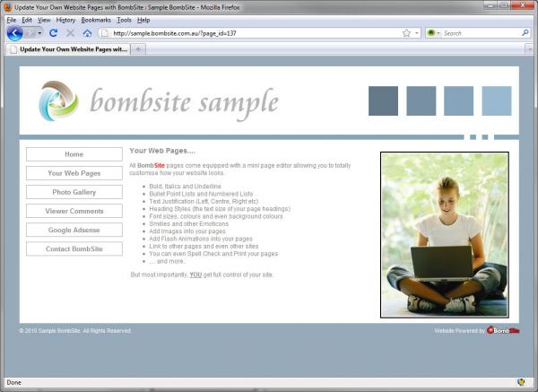Click 'Smilies and other Emoticons' bullet
The height and width of the screenshot is (392, 538).
point(188,223)
